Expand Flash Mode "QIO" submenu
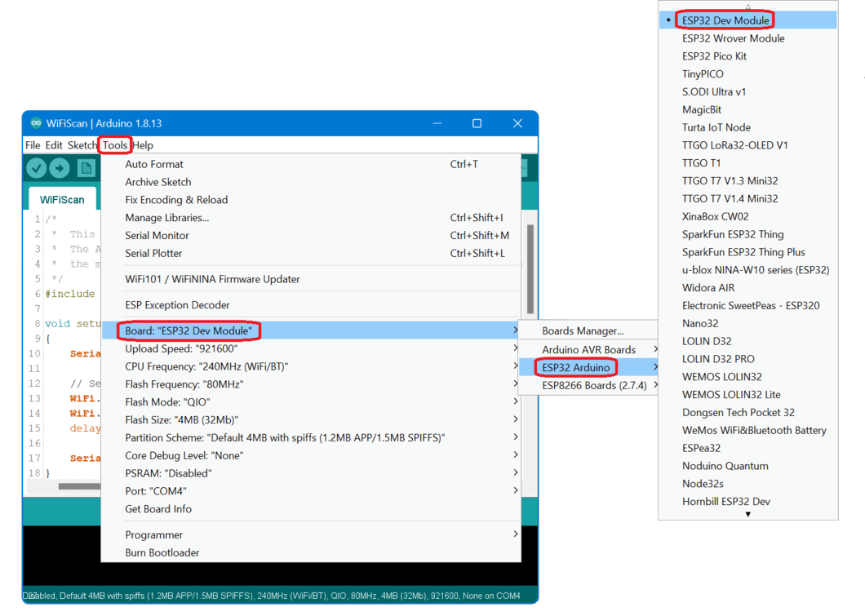 [311, 402]
